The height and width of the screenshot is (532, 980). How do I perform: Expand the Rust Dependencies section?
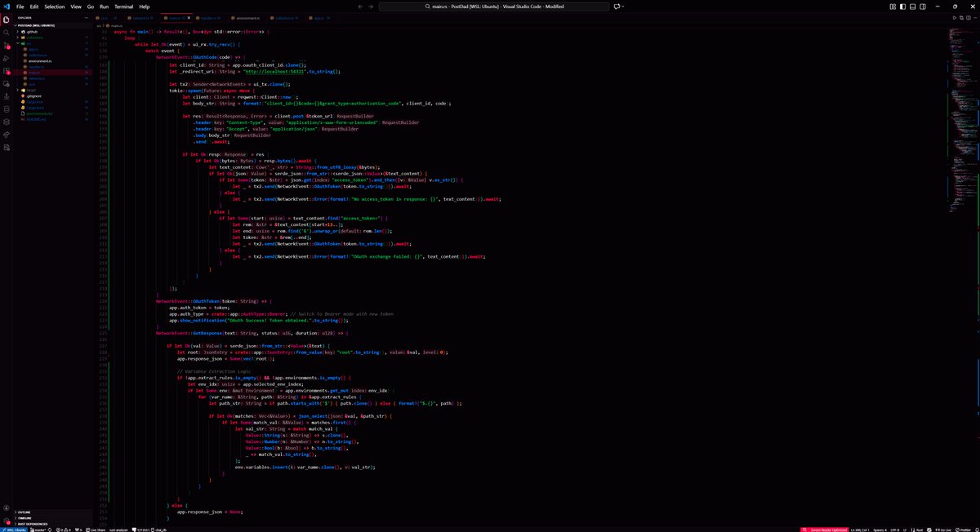click(53, 524)
